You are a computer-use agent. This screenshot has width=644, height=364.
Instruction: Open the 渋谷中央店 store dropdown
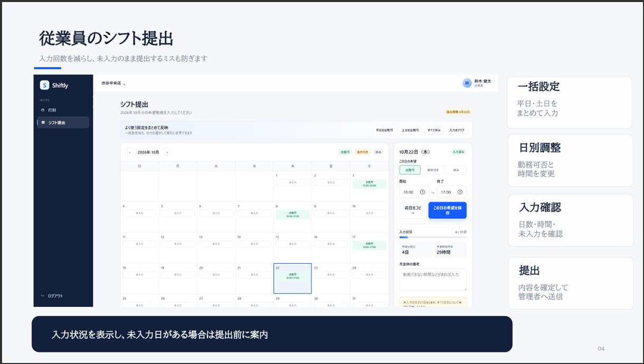[x=113, y=83]
